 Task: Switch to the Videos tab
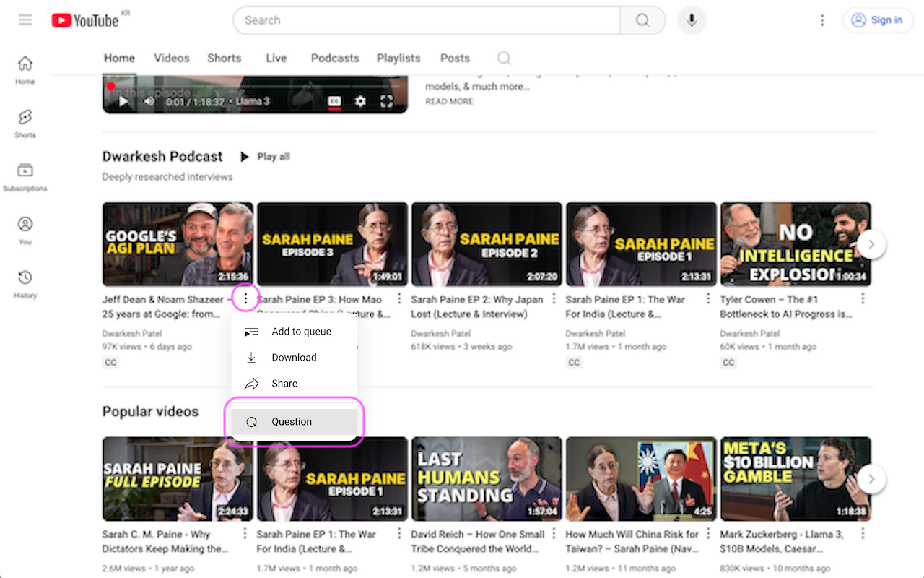(171, 58)
